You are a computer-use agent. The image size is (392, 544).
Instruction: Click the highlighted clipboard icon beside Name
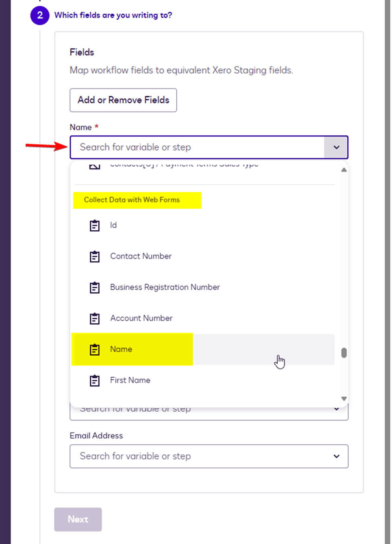[x=95, y=349]
